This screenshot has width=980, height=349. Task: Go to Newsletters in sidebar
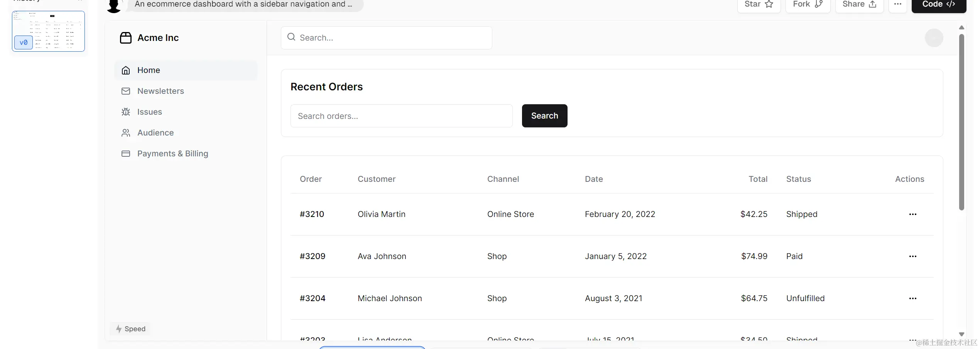click(x=186, y=91)
